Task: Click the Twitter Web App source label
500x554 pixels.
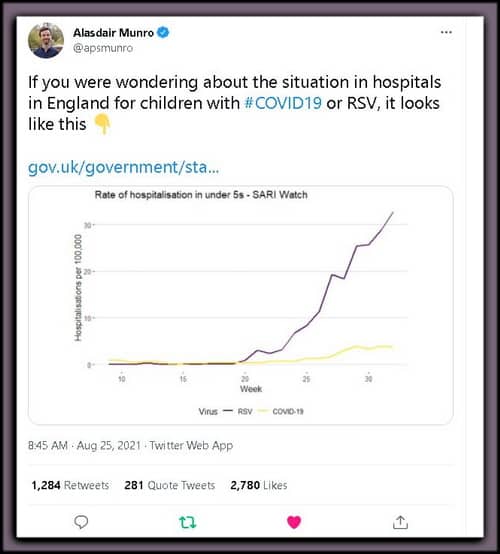Action: coord(191,445)
